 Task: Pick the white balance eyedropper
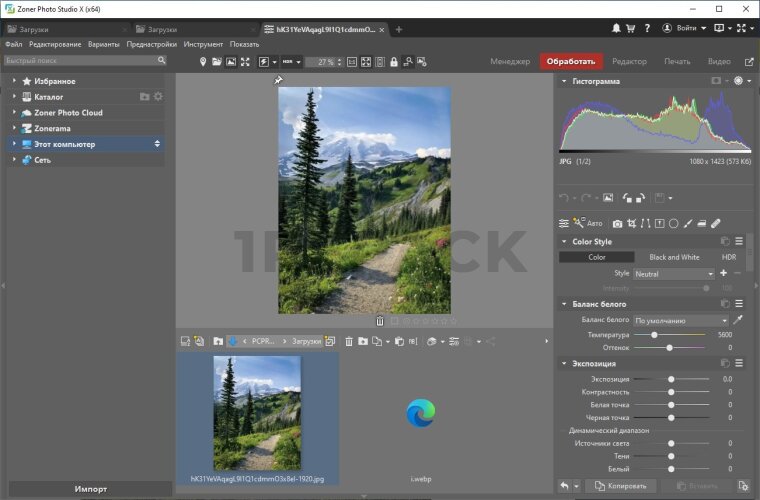click(x=739, y=320)
